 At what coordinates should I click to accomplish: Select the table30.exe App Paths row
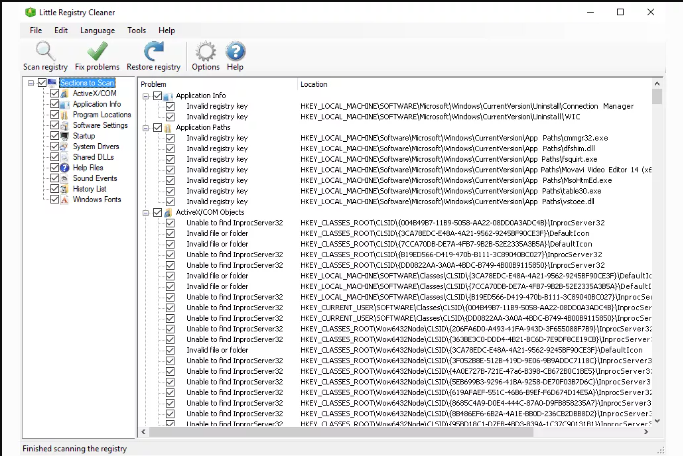[x=396, y=191]
